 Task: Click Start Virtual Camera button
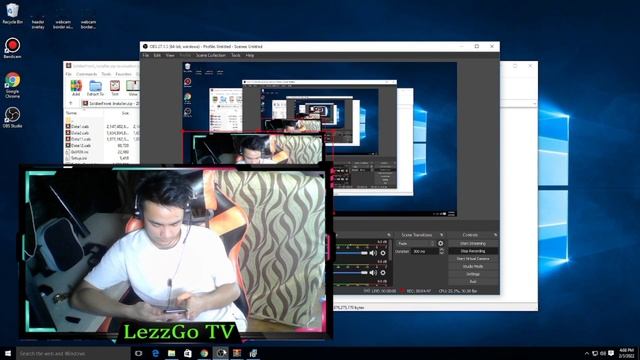[x=473, y=259]
